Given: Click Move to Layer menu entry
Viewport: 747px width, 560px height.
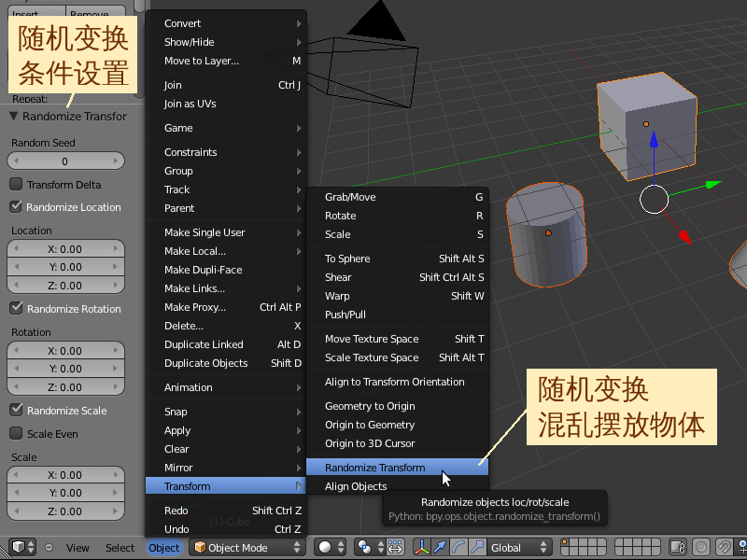Looking at the screenshot, I should pyautogui.click(x=226, y=61).
